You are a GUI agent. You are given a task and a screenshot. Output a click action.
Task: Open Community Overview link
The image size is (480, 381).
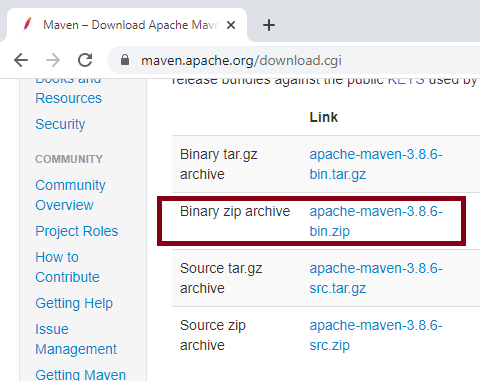(x=70, y=195)
